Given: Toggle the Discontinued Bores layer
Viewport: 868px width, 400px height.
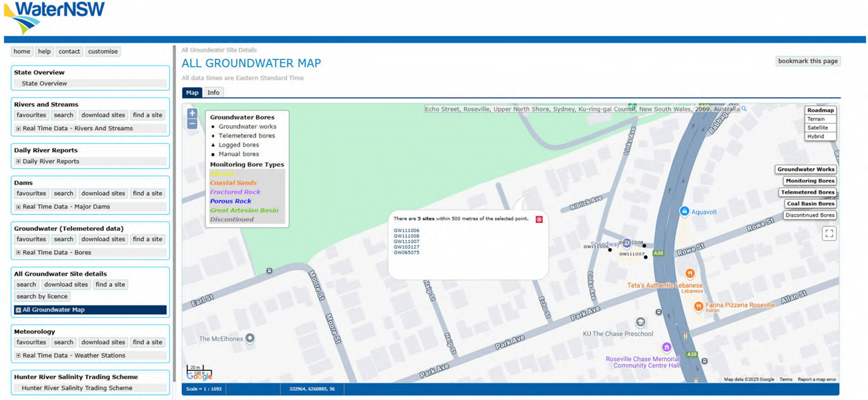Looking at the screenshot, I should 810,215.
